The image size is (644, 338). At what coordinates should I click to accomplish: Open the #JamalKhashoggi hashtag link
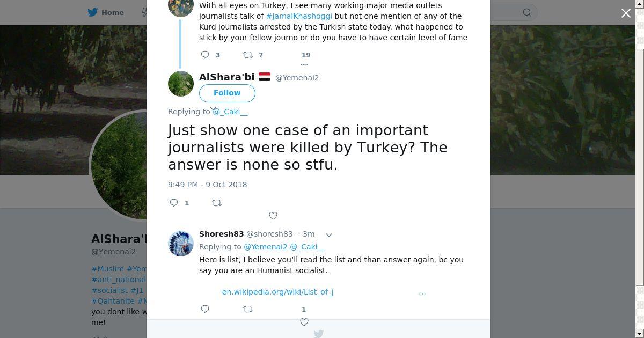click(299, 16)
